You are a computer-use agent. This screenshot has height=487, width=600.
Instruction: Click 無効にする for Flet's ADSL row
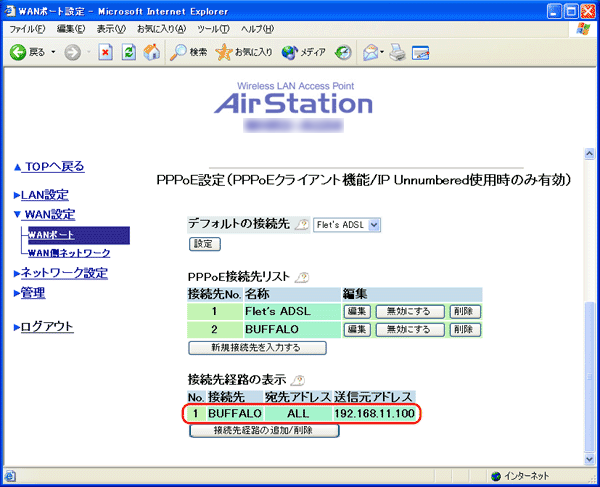pos(410,311)
